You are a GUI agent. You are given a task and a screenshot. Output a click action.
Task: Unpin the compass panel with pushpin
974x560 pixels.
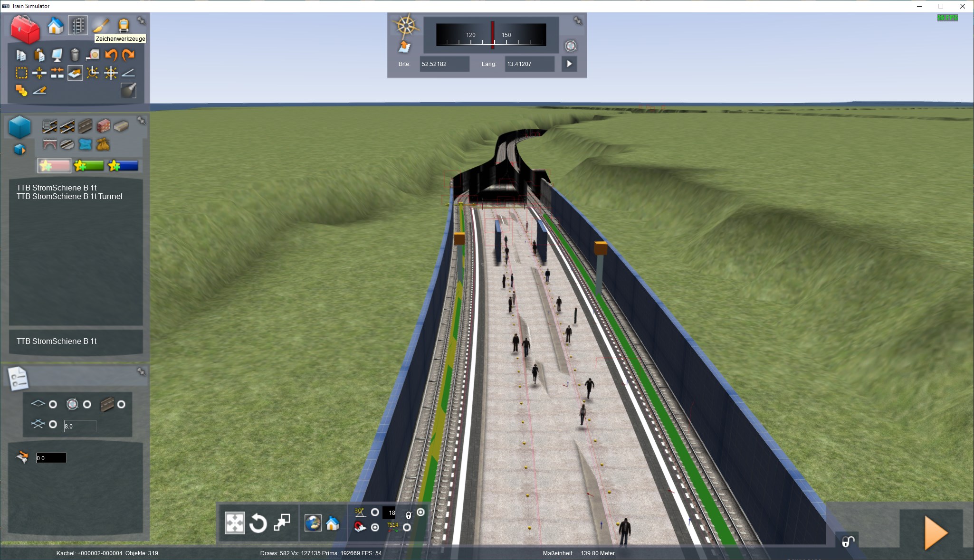578,21
